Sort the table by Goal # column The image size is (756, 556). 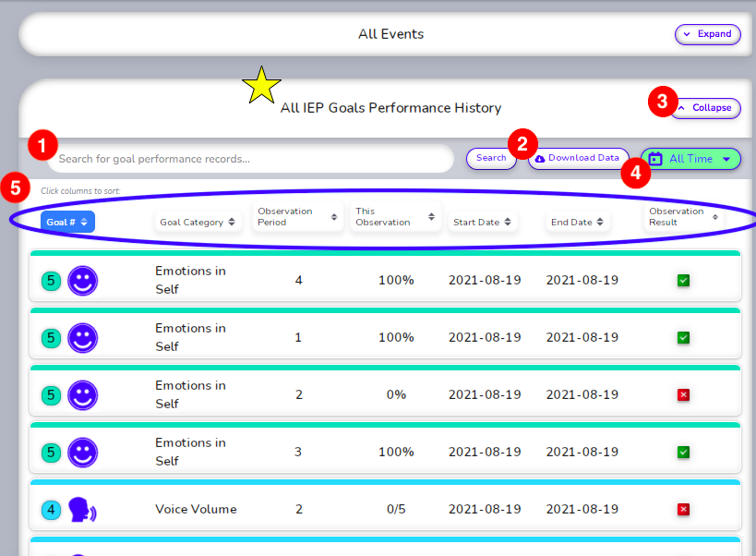(67, 222)
